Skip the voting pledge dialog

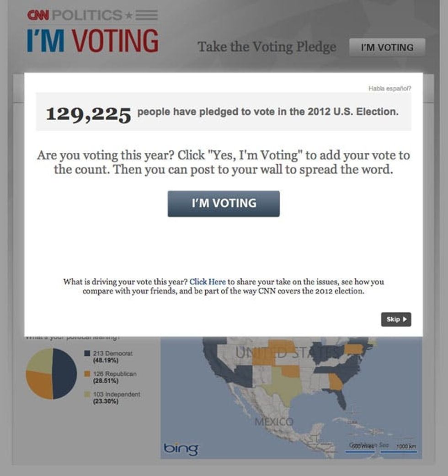396,320
